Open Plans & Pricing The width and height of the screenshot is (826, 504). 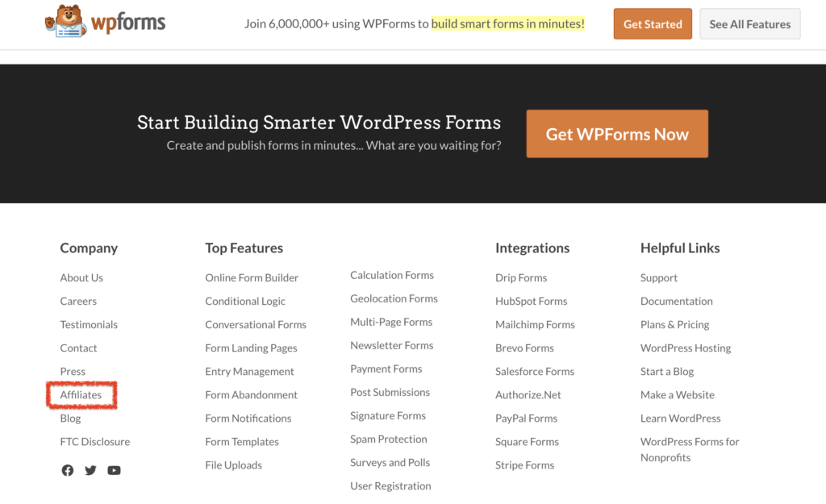[674, 324]
